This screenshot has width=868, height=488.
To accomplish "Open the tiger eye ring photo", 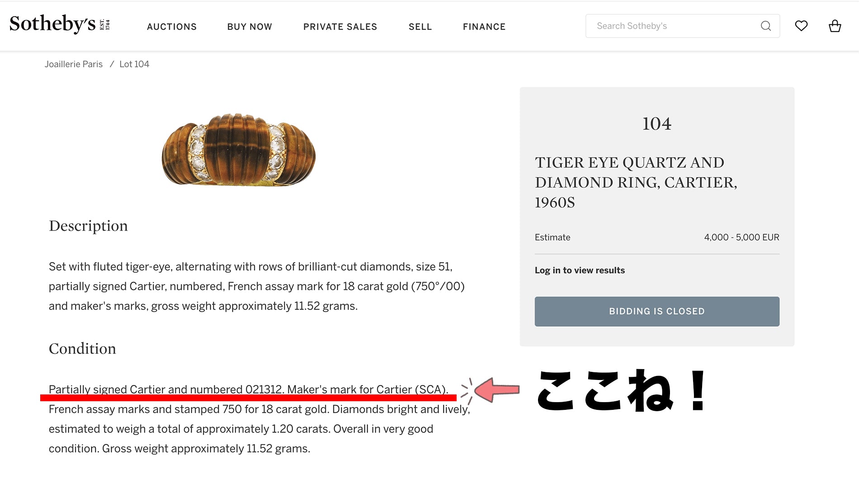I will coord(239,150).
